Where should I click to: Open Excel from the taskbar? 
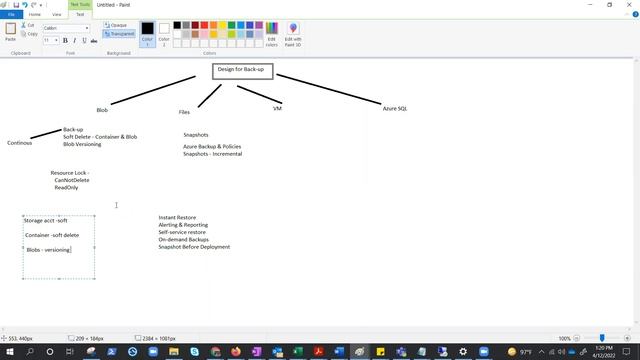click(298, 351)
